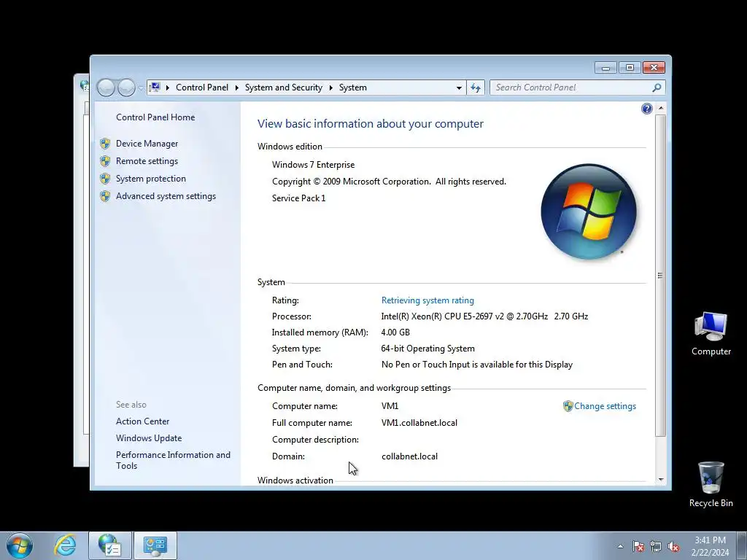This screenshot has width=747, height=560.
Task: Click the scrollbar down arrow
Action: tap(660, 480)
